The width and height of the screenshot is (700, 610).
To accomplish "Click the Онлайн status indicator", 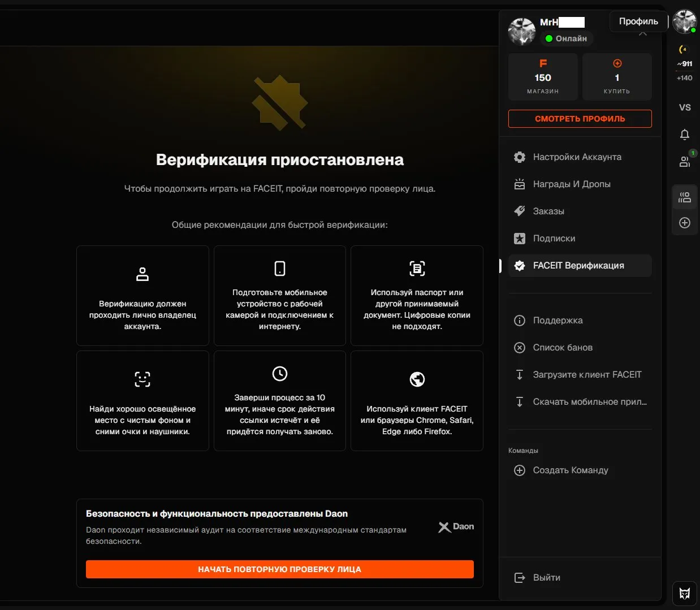I will tap(566, 38).
